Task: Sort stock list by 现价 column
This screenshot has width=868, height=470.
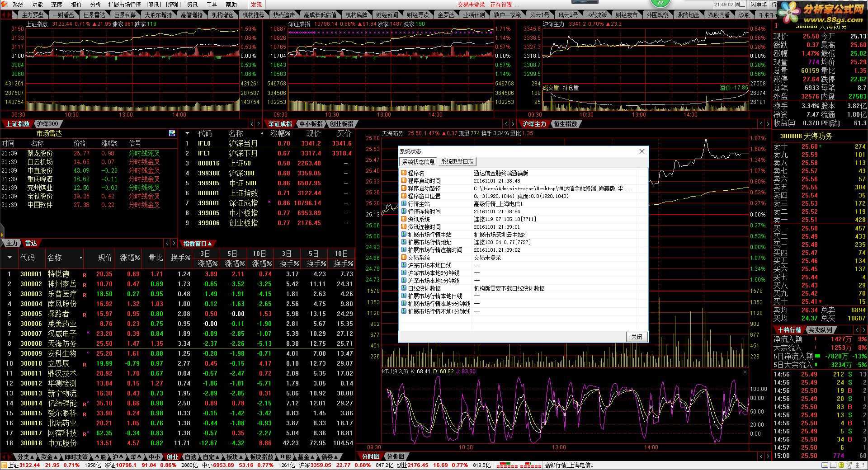Action: 105,258
